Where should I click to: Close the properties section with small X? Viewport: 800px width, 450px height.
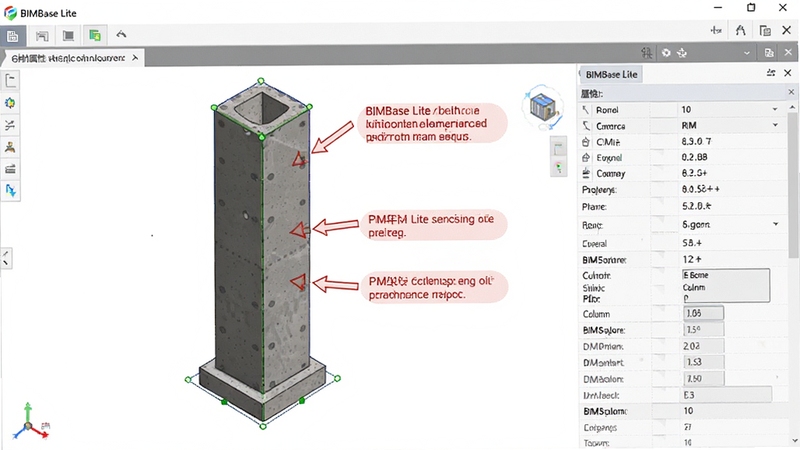tap(791, 92)
